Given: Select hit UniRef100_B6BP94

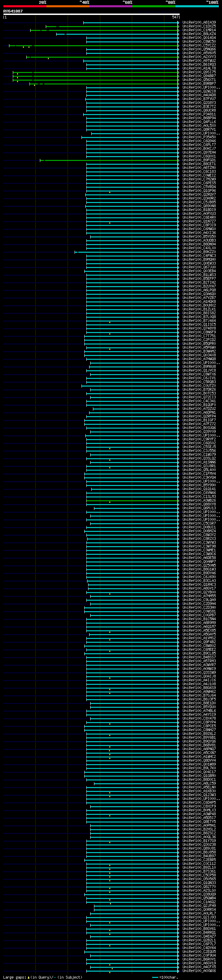Looking at the screenshot, I should point(199,118).
